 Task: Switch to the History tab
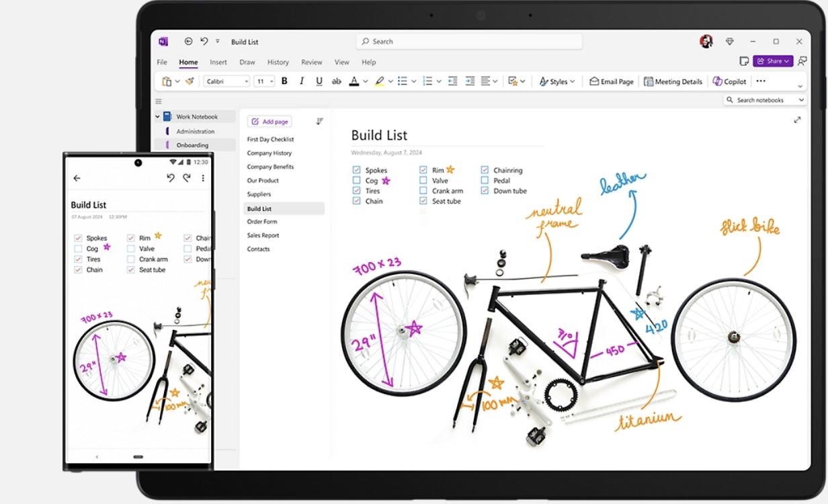(278, 62)
